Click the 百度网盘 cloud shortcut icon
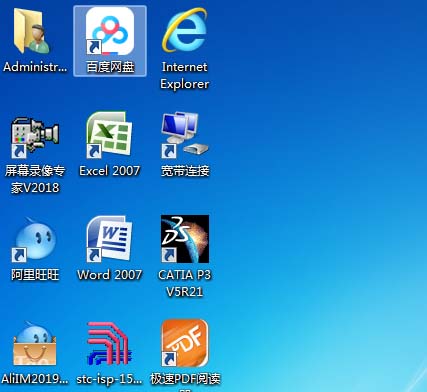Image resolution: width=427 pixels, height=392 pixels. pos(110,31)
